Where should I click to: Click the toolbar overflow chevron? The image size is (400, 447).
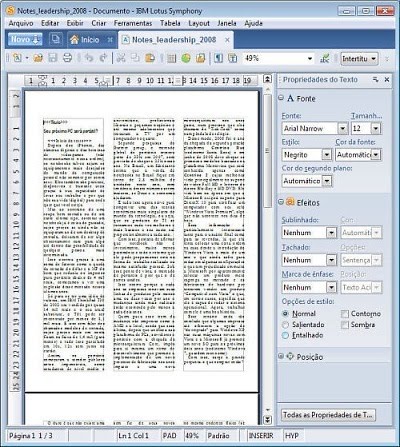point(387,59)
